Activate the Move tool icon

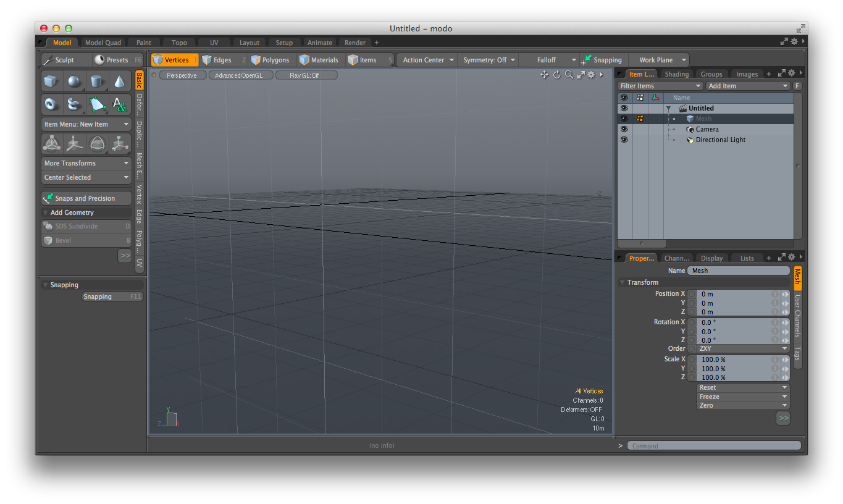click(75, 144)
